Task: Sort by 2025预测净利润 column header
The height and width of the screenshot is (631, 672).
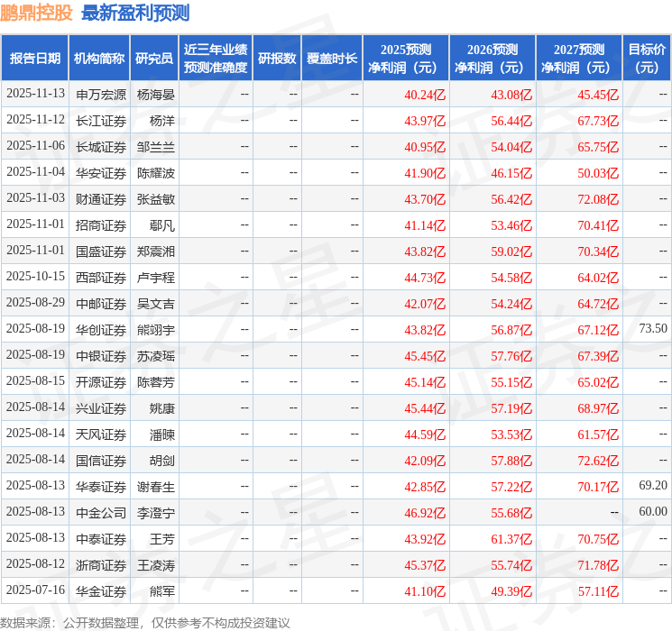Action: pos(406,58)
